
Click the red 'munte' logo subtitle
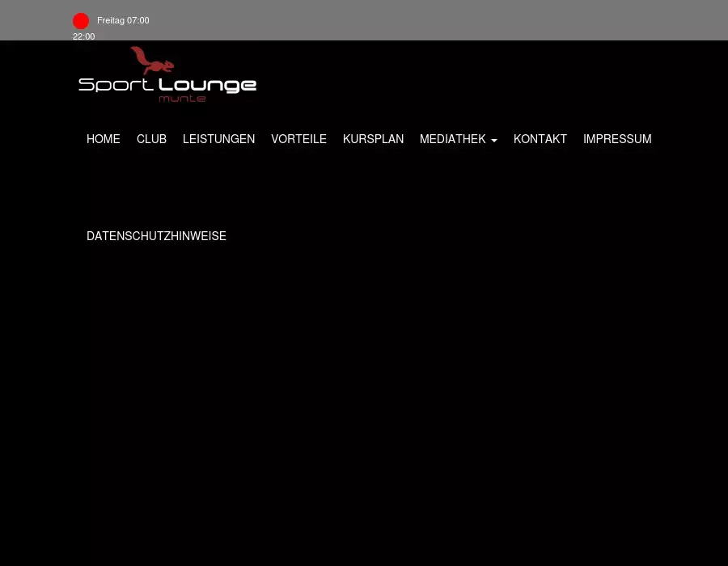[182, 99]
